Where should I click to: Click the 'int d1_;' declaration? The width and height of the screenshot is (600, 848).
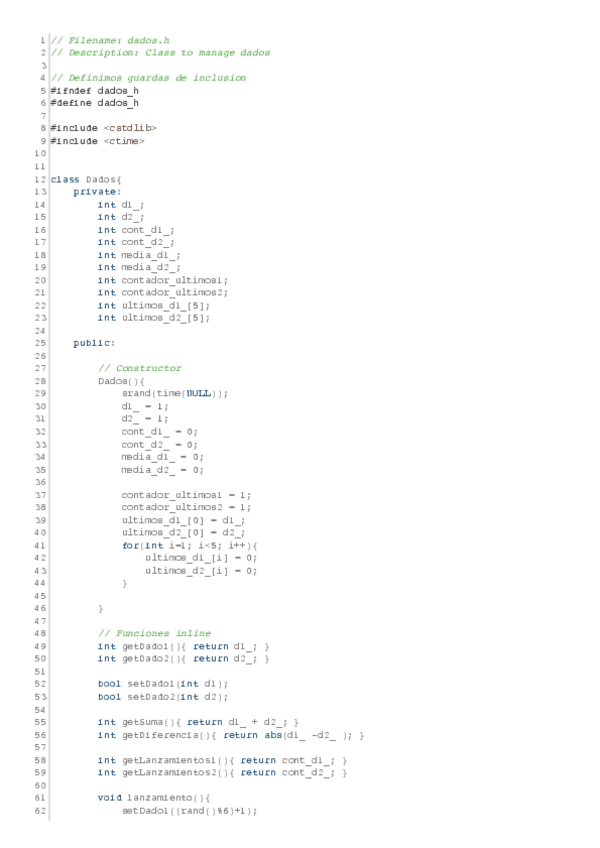121,205
